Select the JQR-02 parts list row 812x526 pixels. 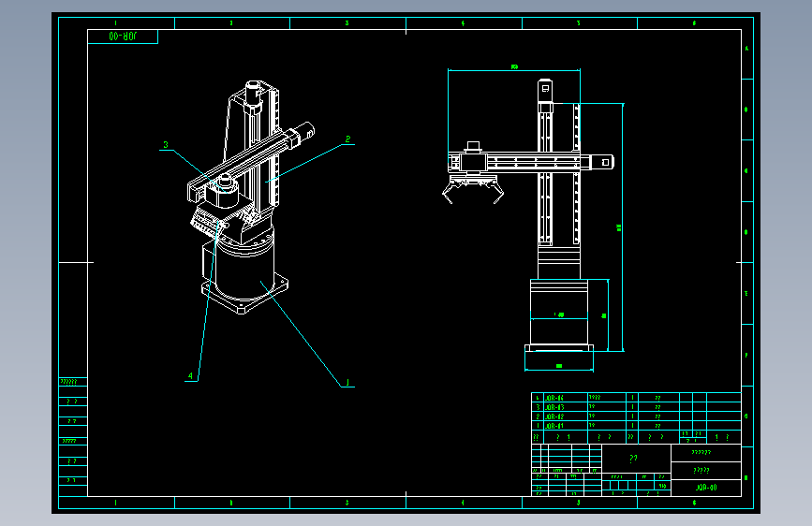click(637, 416)
